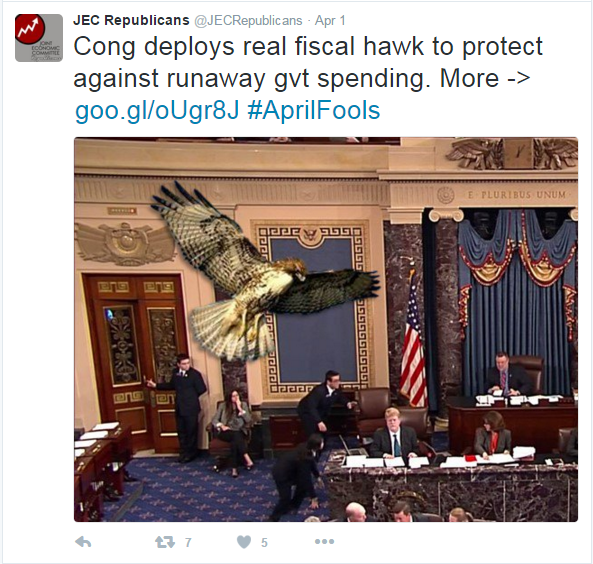View the retweet count of 7
Image resolution: width=593 pixels, height=564 pixels.
(188, 543)
